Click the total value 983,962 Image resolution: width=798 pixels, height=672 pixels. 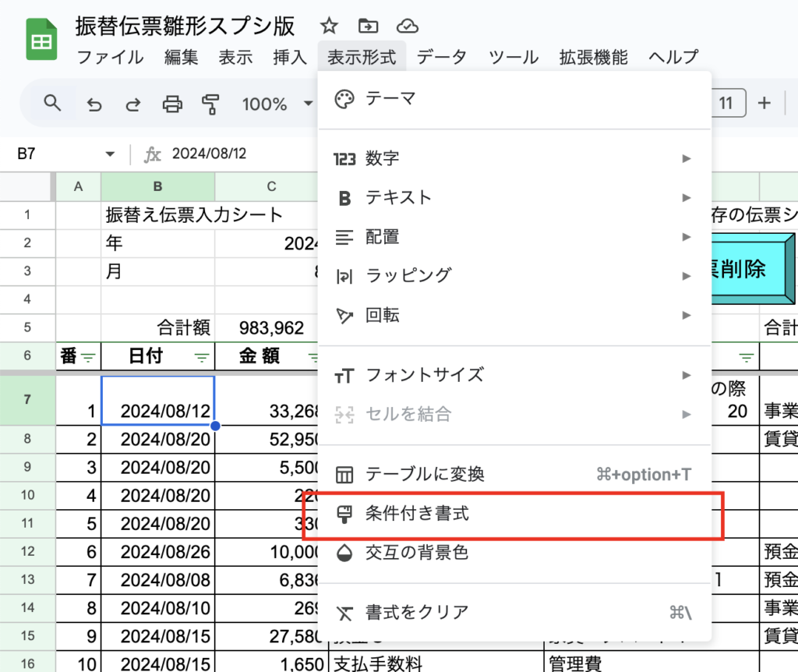tap(271, 328)
